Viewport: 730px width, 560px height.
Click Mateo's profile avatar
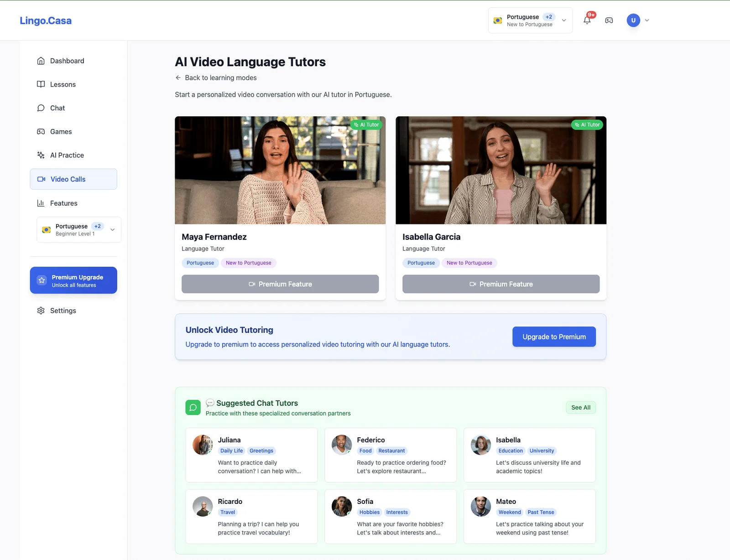pos(480,506)
